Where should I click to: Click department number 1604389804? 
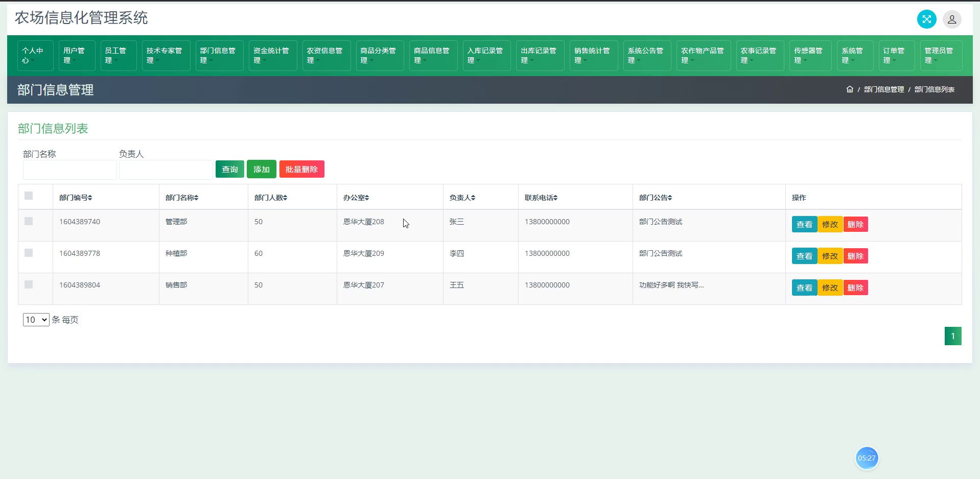(x=80, y=285)
